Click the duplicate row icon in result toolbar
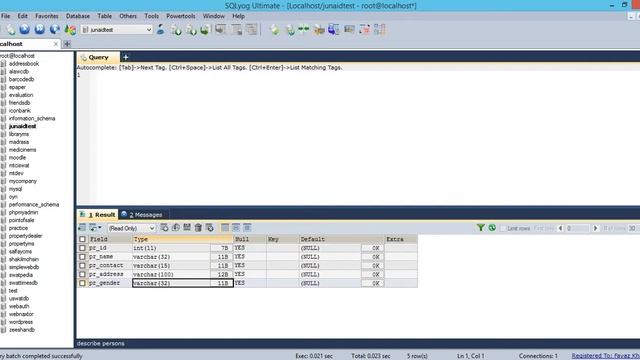This screenshot has height=360, width=640. click(x=176, y=228)
